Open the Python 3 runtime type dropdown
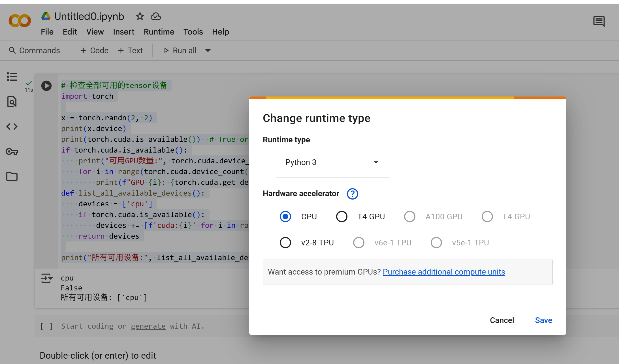Screen dimensions: 619x364 [333, 162]
